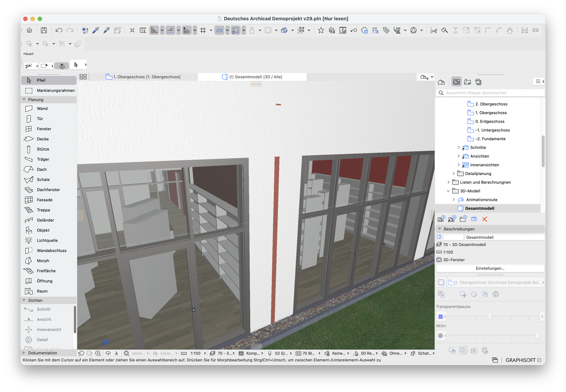Select the Markierungsrahmen tool
566x392 pixels.
pos(49,90)
